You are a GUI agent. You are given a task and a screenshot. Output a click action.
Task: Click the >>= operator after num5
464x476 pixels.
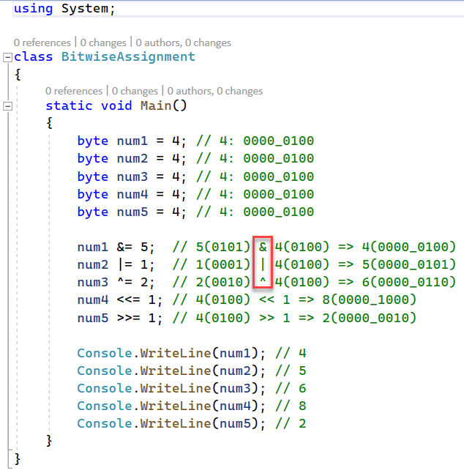pos(129,317)
